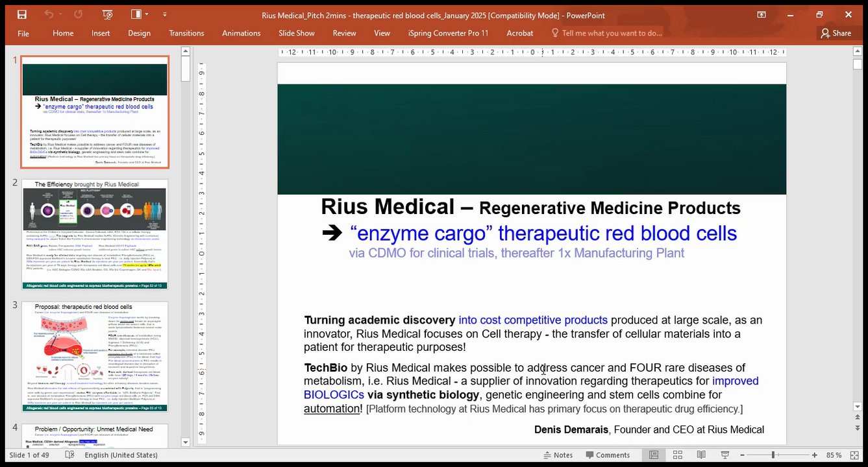Open the Animations tab
The height and width of the screenshot is (467, 868).
241,33
